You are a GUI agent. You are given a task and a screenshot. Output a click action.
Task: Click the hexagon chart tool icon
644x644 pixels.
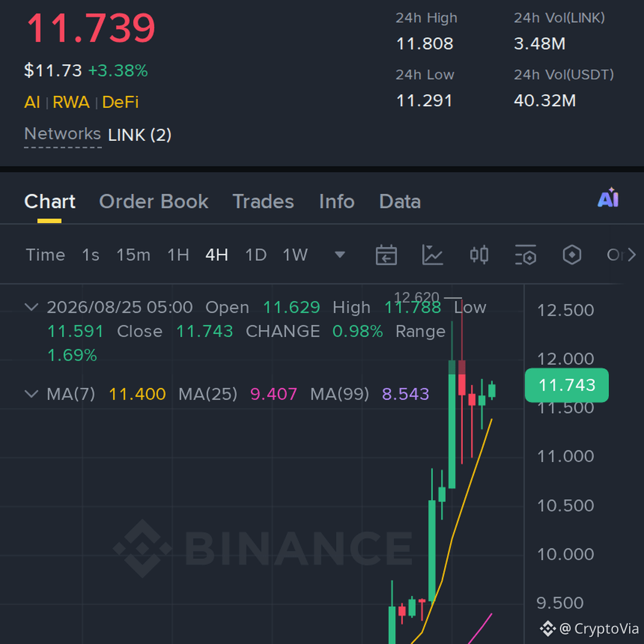pos(572,255)
